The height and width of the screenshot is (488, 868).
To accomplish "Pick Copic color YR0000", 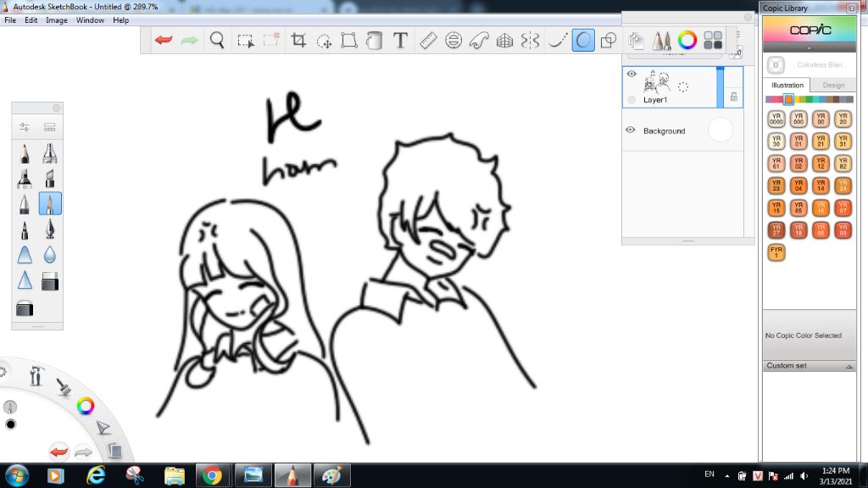I will click(x=776, y=119).
